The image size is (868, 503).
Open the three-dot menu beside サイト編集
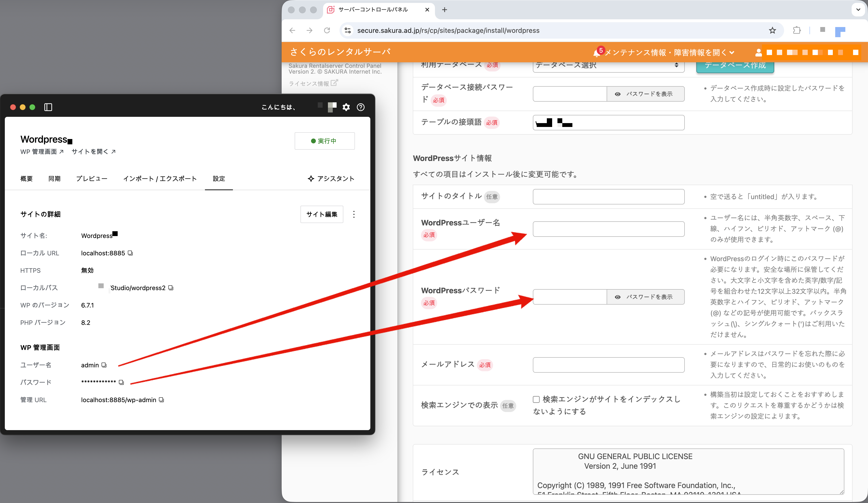pyautogui.click(x=354, y=214)
